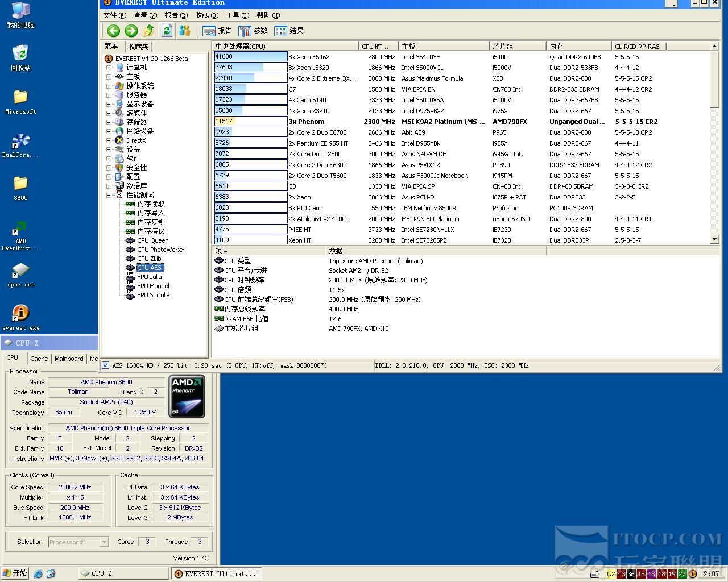Select CPU Queen benchmark in tree

click(152, 240)
